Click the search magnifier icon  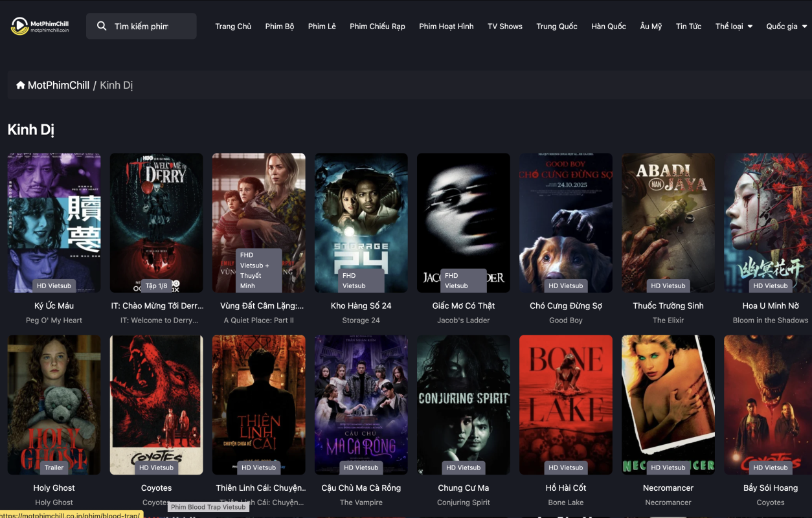coord(102,26)
